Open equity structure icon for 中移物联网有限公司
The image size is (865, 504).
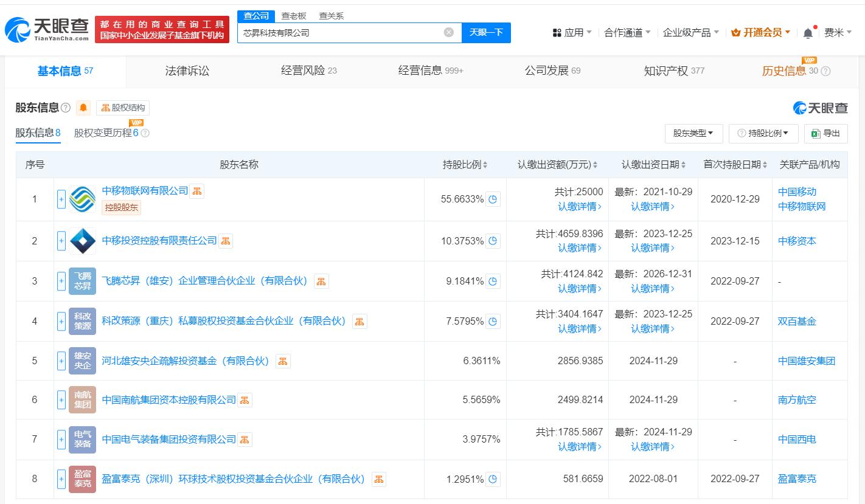[x=197, y=191]
